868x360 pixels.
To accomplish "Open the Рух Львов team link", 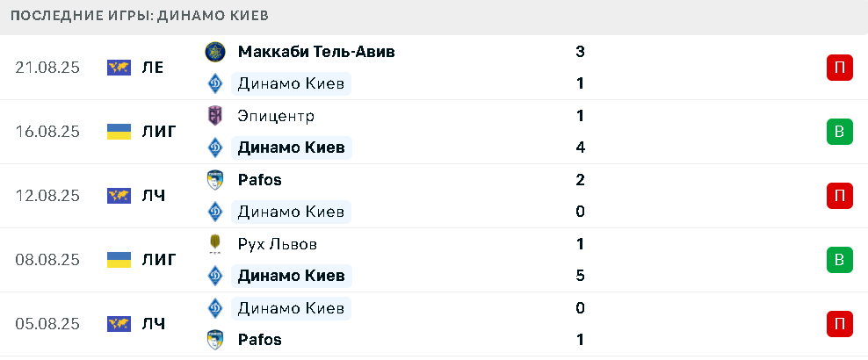I will coord(278,244).
